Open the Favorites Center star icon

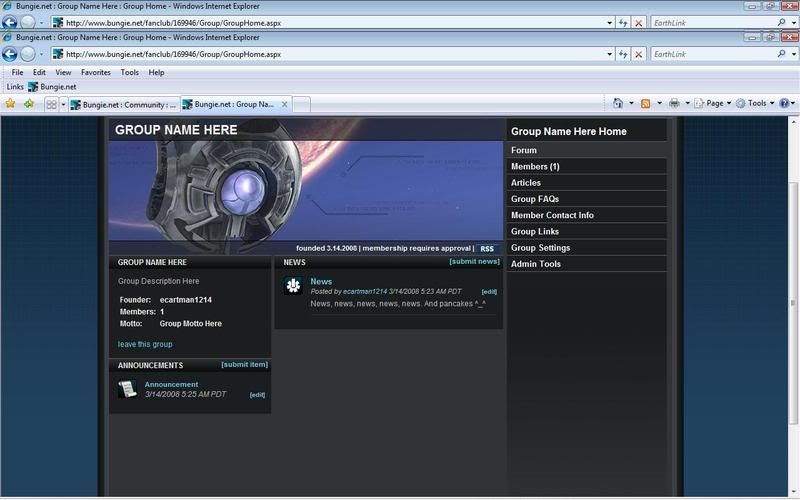point(10,104)
